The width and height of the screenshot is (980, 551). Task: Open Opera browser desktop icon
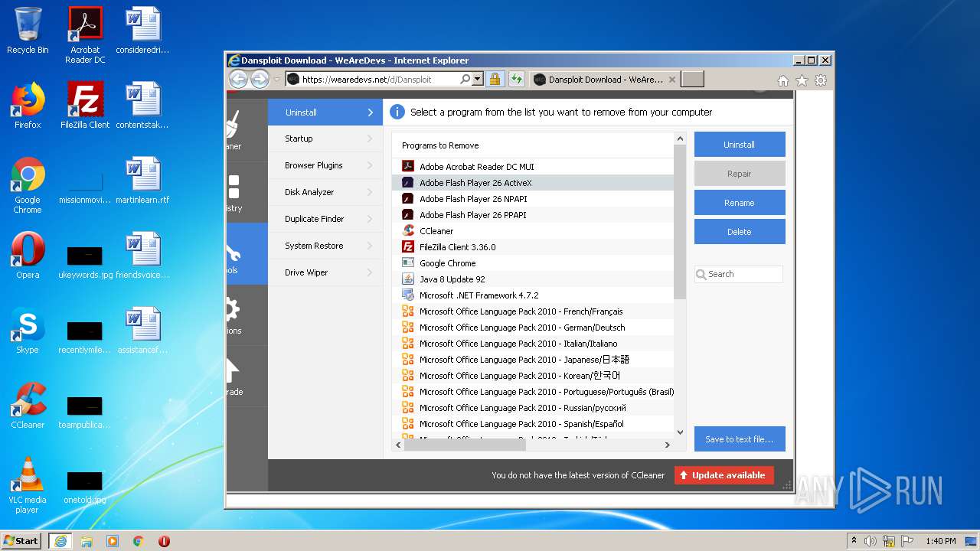28,256
